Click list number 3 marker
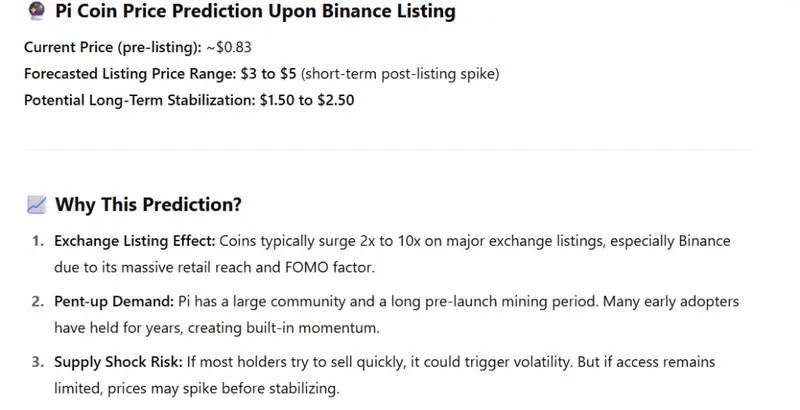The height and width of the screenshot is (410, 800). click(x=38, y=362)
